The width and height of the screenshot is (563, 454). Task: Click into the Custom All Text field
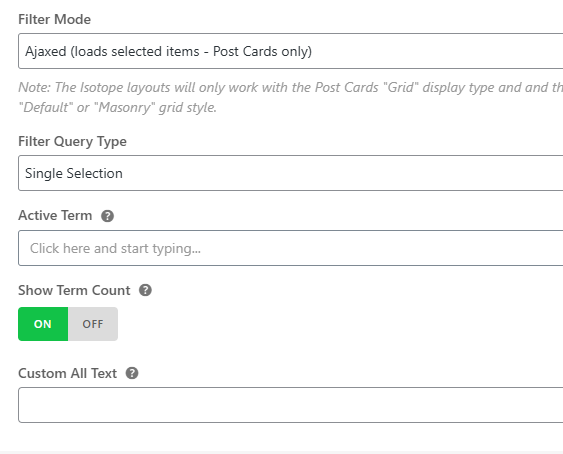[290, 405]
